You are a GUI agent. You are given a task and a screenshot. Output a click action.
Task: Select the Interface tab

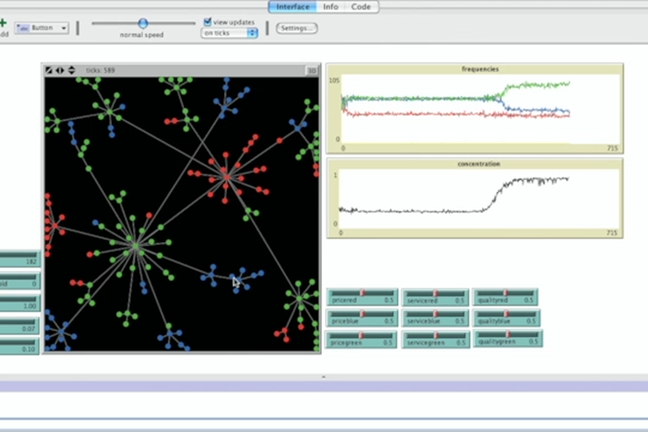pos(291,7)
